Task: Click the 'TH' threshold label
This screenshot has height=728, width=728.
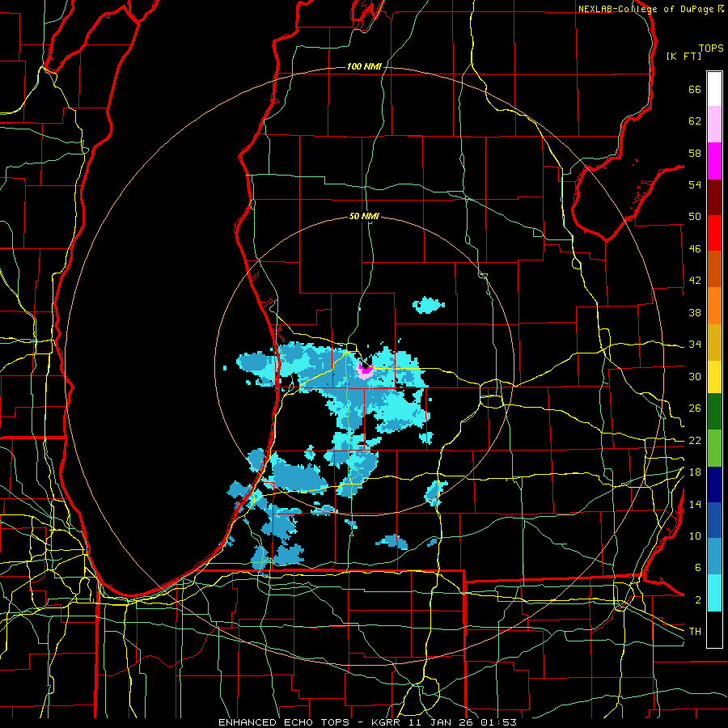Action: coord(695,632)
